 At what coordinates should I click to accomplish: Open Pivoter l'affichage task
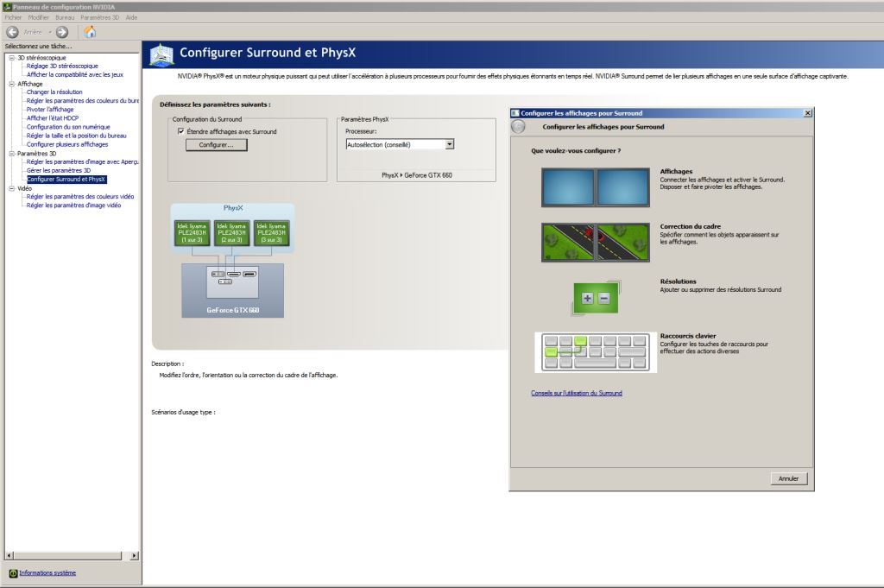pyautogui.click(x=49, y=110)
